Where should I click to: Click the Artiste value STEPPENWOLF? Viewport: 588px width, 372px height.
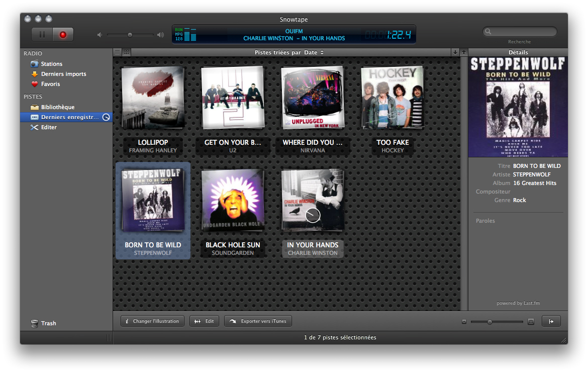(x=531, y=174)
